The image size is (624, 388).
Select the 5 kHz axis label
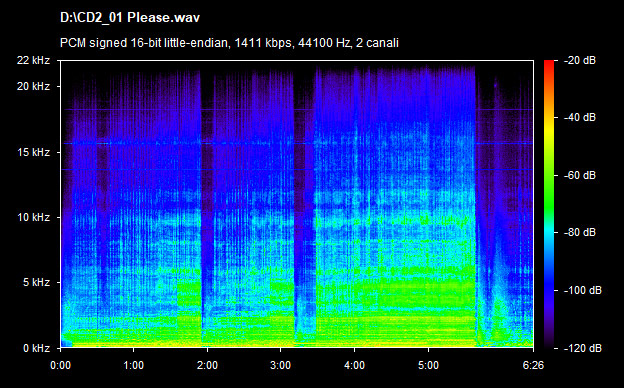(x=36, y=283)
